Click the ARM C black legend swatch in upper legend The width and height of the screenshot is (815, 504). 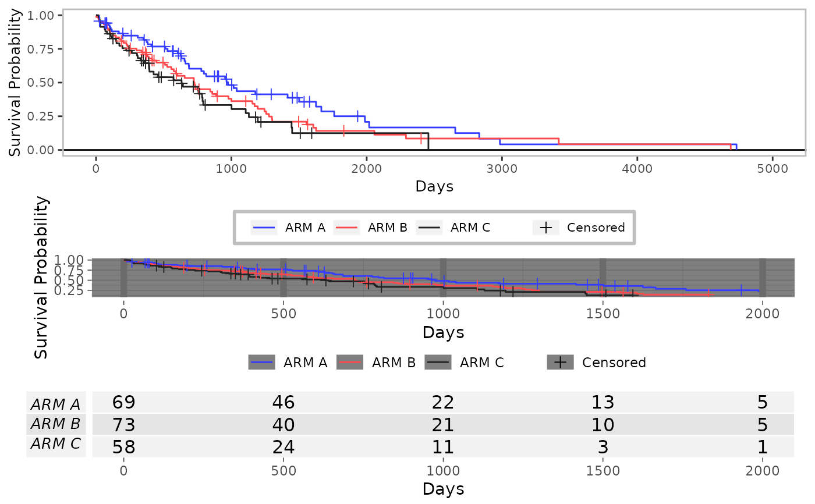430,228
